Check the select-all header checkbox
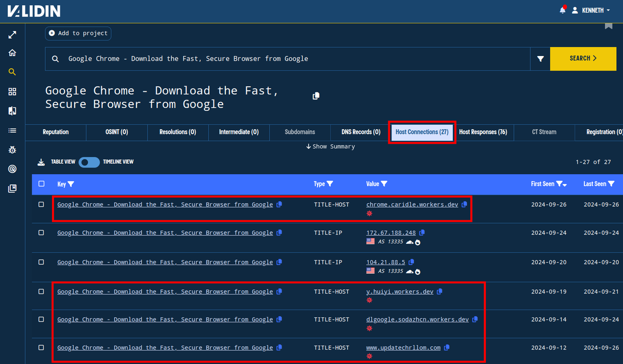The image size is (623, 364). [x=42, y=184]
